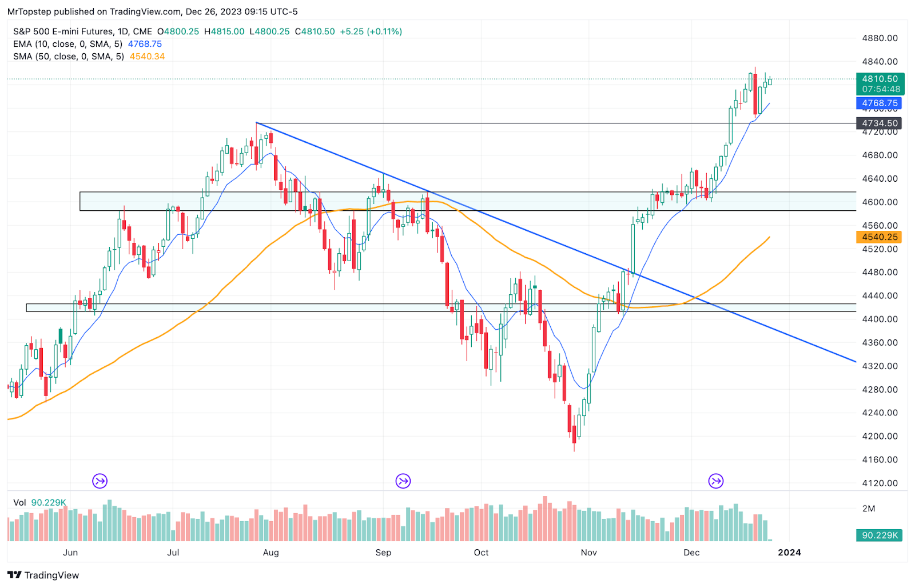Click the orange 4540.25 SMA price label
This screenshot has height=588, width=915.
(x=880, y=237)
